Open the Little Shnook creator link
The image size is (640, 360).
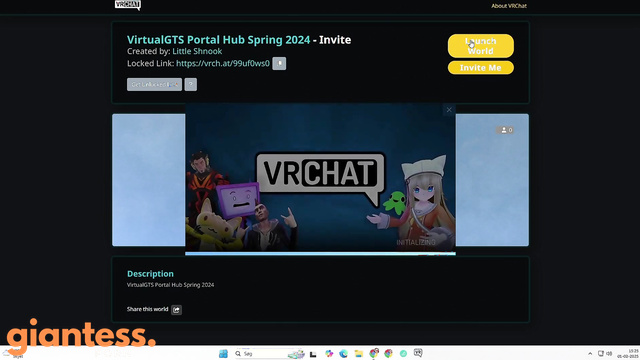pos(197,51)
